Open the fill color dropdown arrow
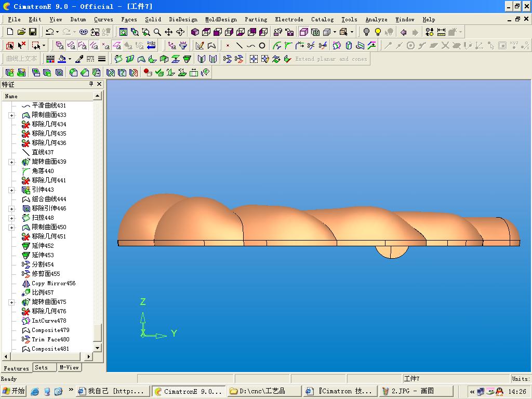 coord(70,59)
